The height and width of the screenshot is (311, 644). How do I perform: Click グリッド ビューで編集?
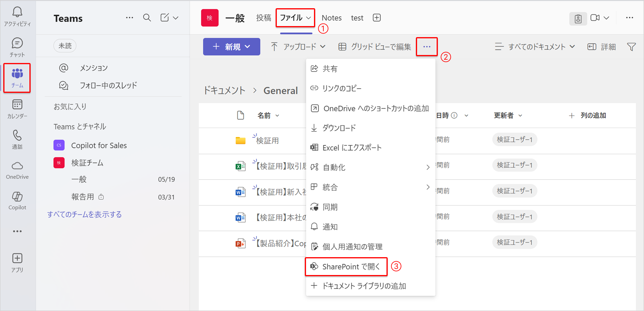click(374, 46)
